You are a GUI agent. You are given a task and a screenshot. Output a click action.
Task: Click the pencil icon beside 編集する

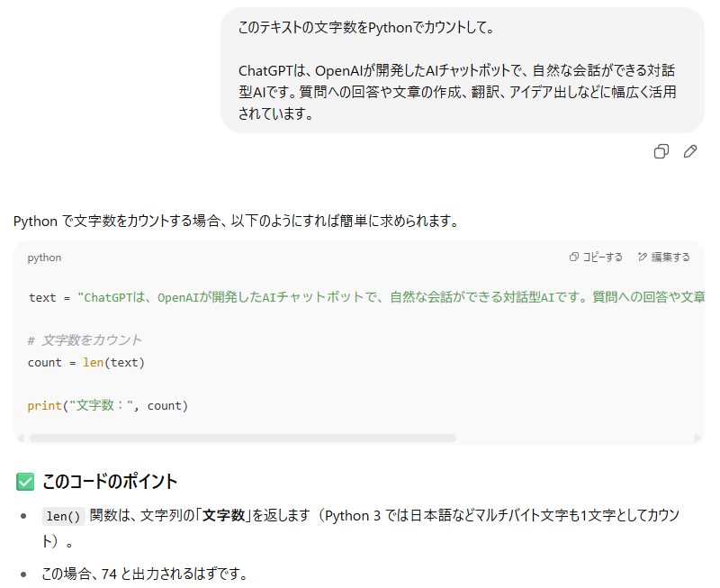pyautogui.click(x=643, y=257)
